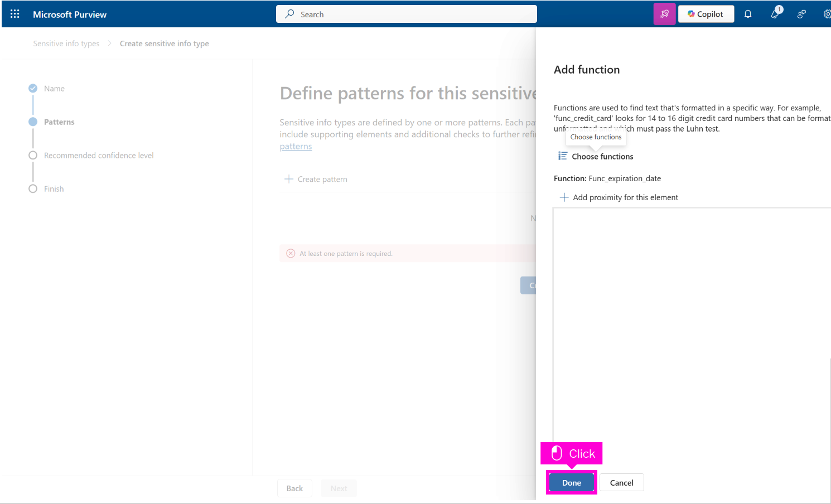The image size is (831, 504).
Task: Click in the Search box
Action: tap(406, 14)
